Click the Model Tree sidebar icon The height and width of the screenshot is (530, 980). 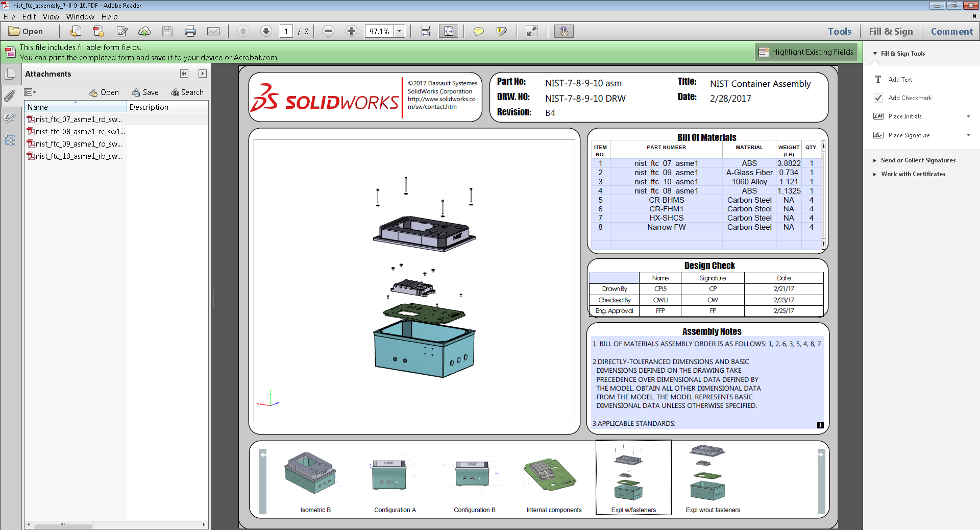pos(10,140)
